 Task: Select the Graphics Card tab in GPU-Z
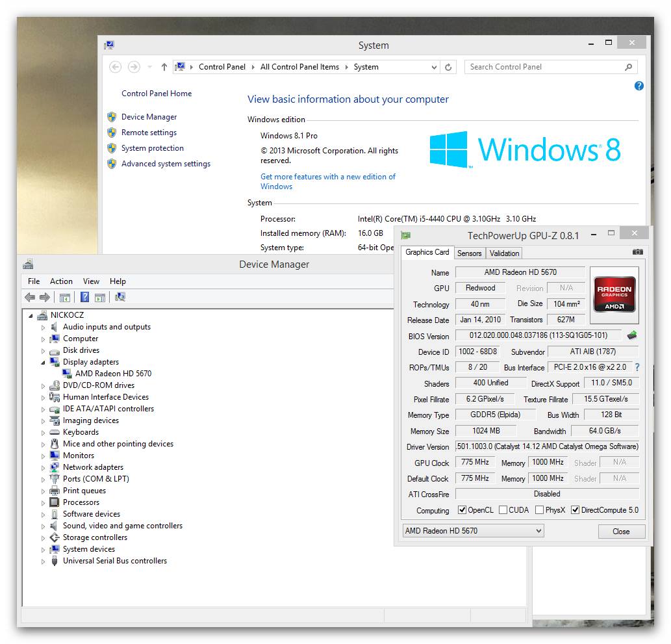427,252
